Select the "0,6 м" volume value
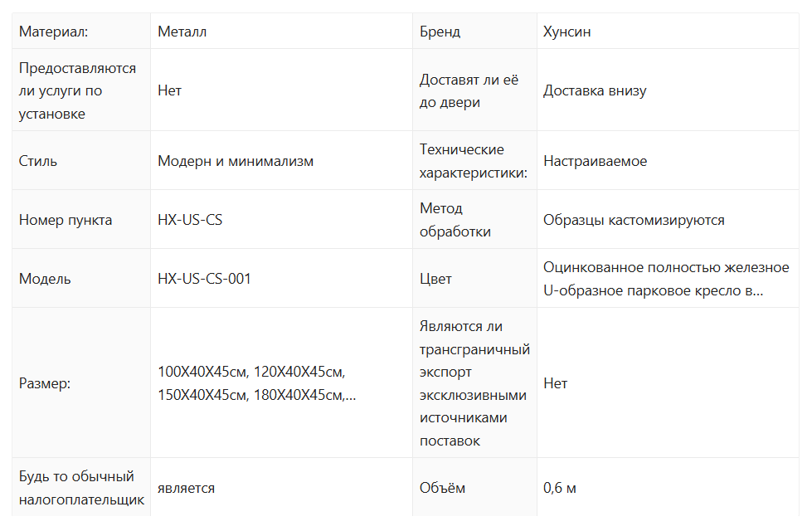The height and width of the screenshot is (531, 812). click(560, 488)
